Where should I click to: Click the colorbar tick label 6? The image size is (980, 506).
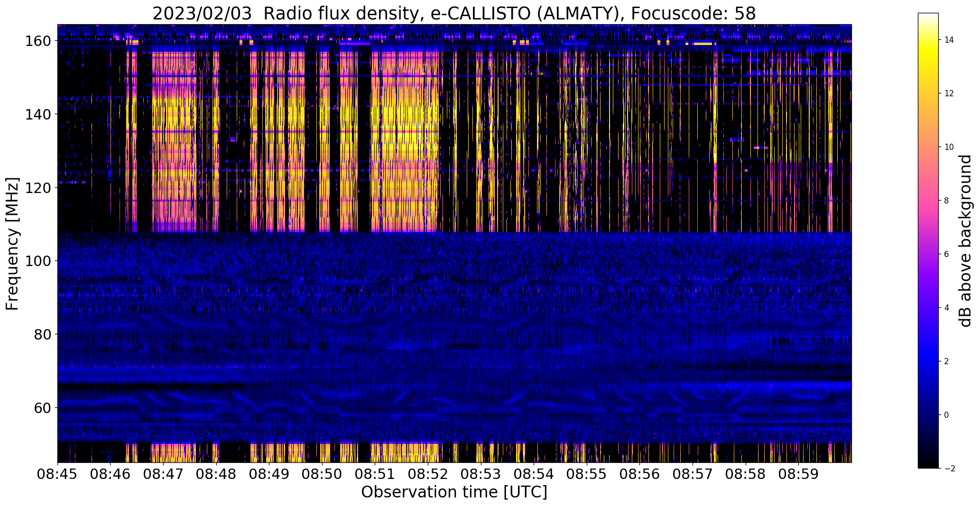point(947,254)
